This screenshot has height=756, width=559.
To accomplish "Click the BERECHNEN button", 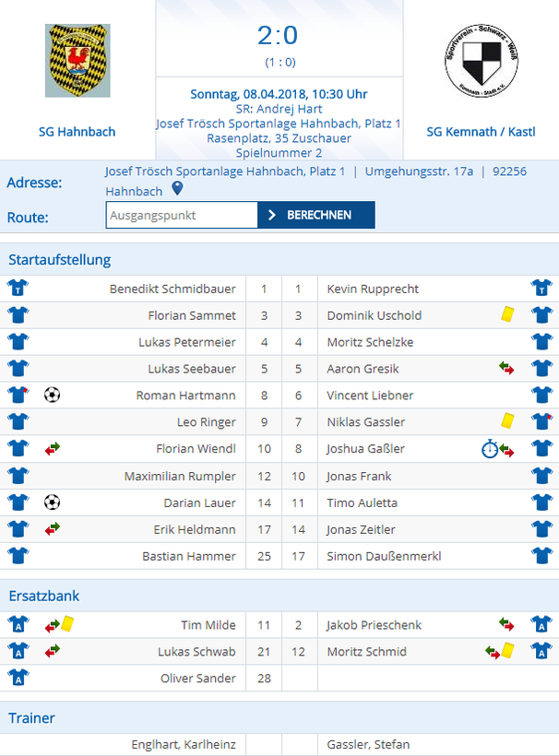I will click(x=316, y=215).
